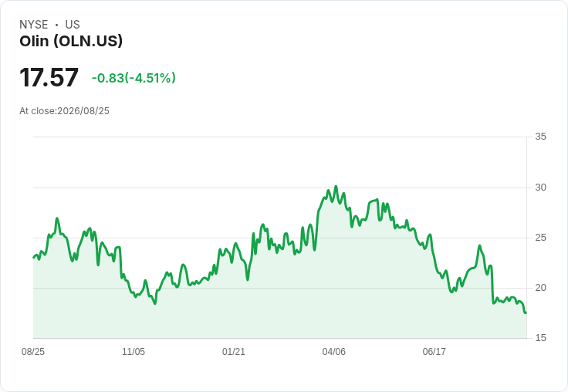The width and height of the screenshot is (568, 392).
Task: Click the 15 y-axis price label
Action: (540, 338)
